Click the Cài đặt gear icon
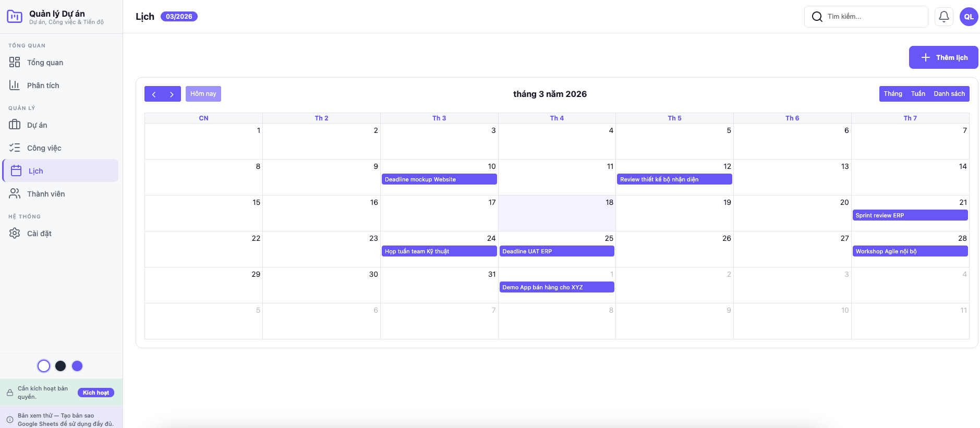980x428 pixels. (x=15, y=234)
